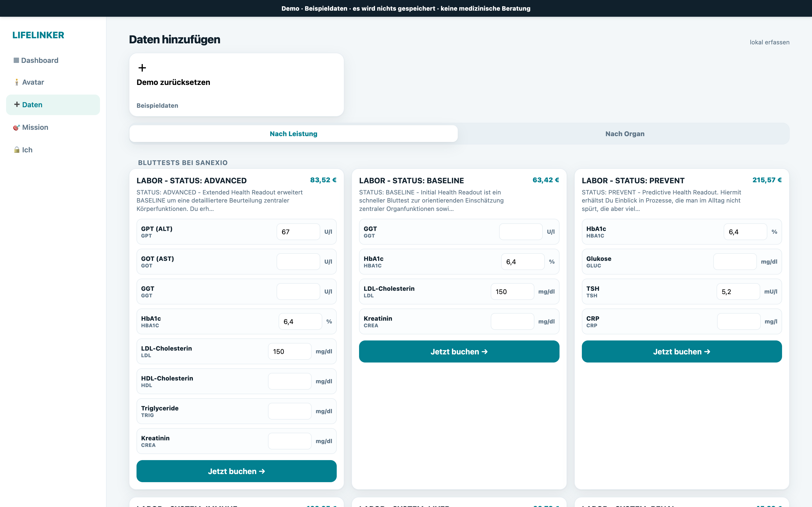This screenshot has height=507, width=812.
Task: Select the Nach Leistung tab
Action: (x=293, y=134)
